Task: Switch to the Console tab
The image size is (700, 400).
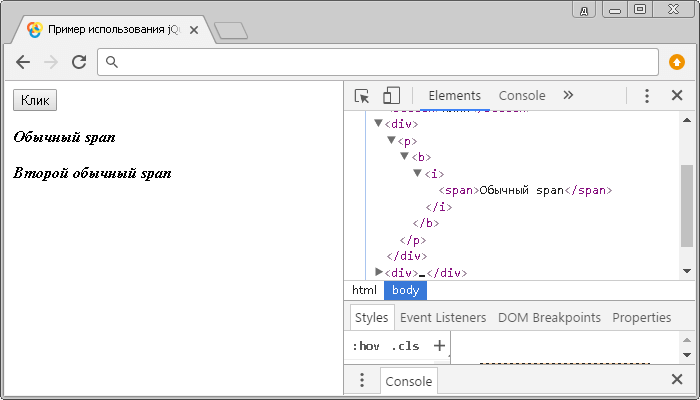Action: [522, 96]
